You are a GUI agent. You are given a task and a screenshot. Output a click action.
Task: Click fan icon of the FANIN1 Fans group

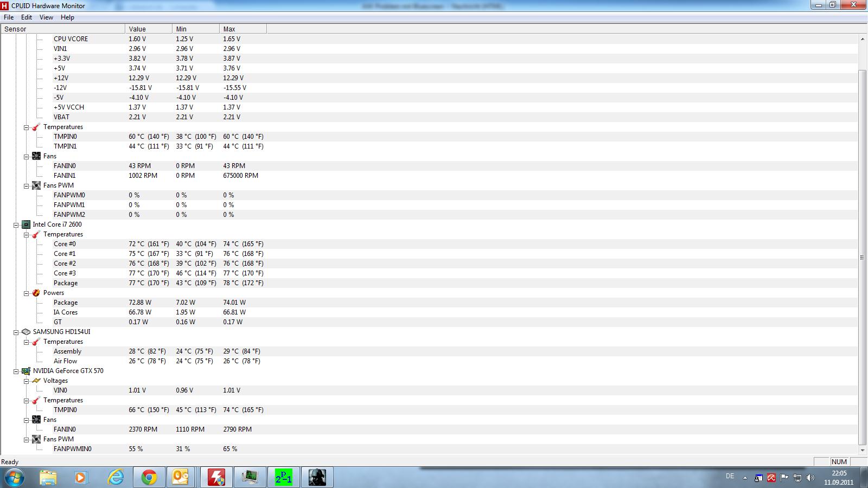(36, 156)
